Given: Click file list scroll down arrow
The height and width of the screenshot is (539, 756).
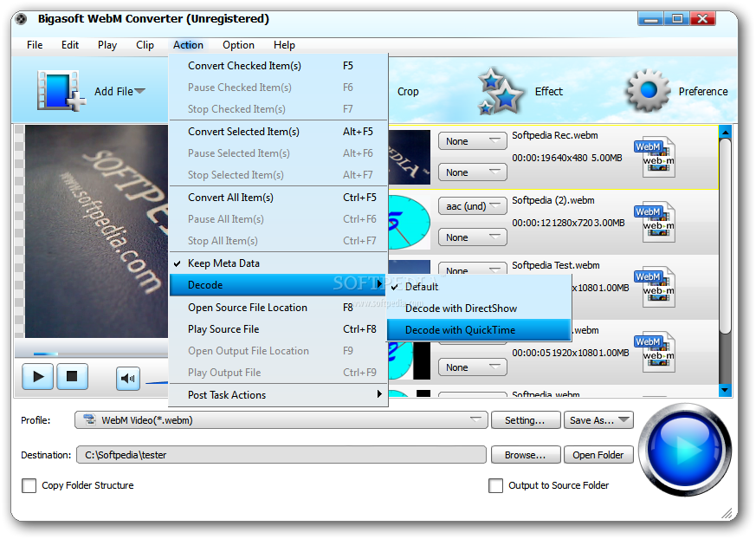Looking at the screenshot, I should click(725, 390).
